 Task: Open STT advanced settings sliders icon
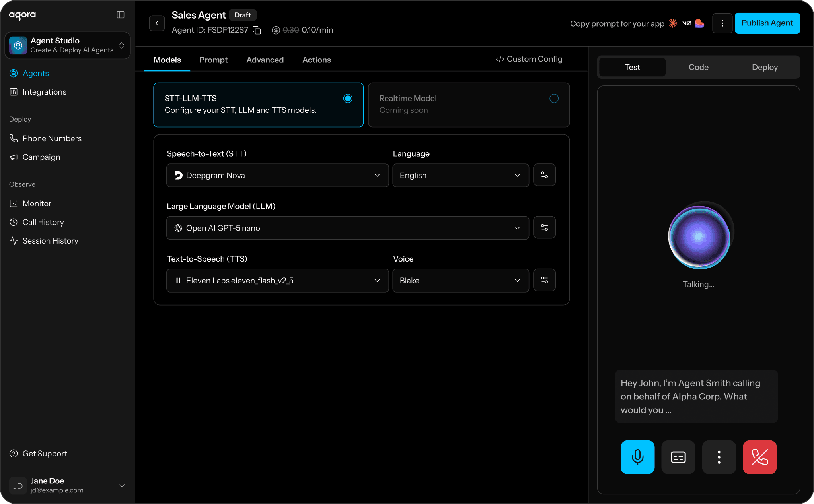pos(544,175)
